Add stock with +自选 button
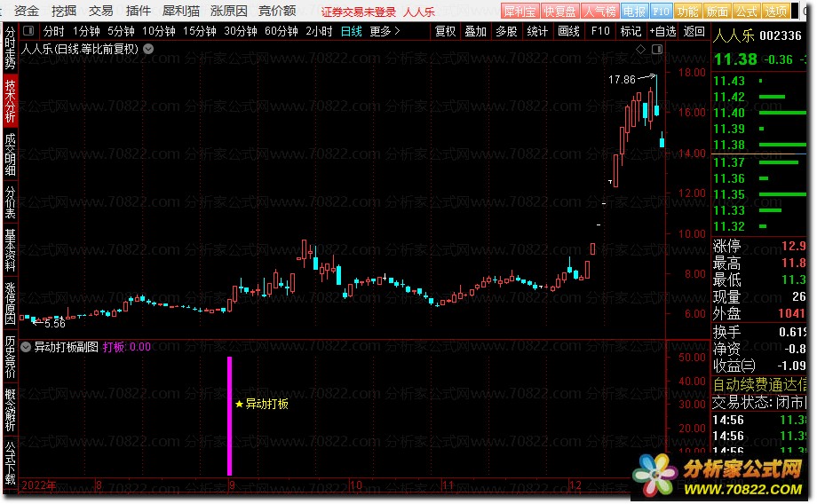This screenshot has width=817, height=504. (662, 31)
